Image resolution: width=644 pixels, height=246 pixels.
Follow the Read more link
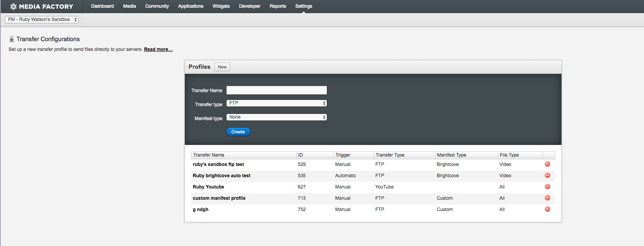point(158,49)
